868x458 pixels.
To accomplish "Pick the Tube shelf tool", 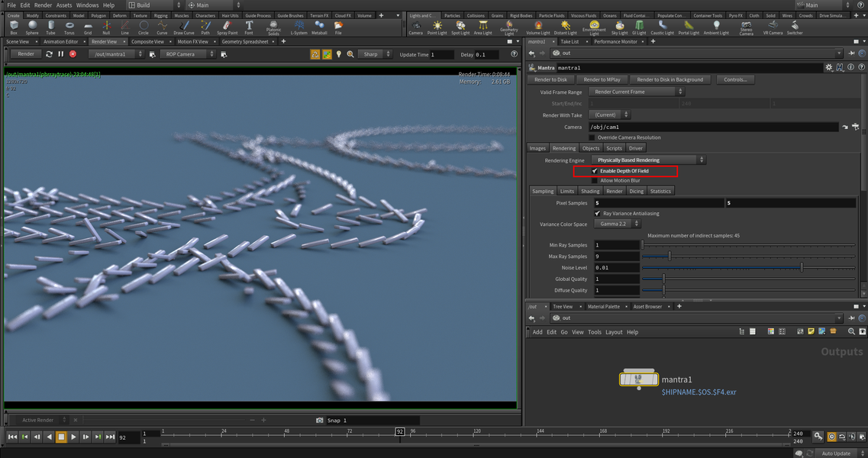I will [50, 27].
